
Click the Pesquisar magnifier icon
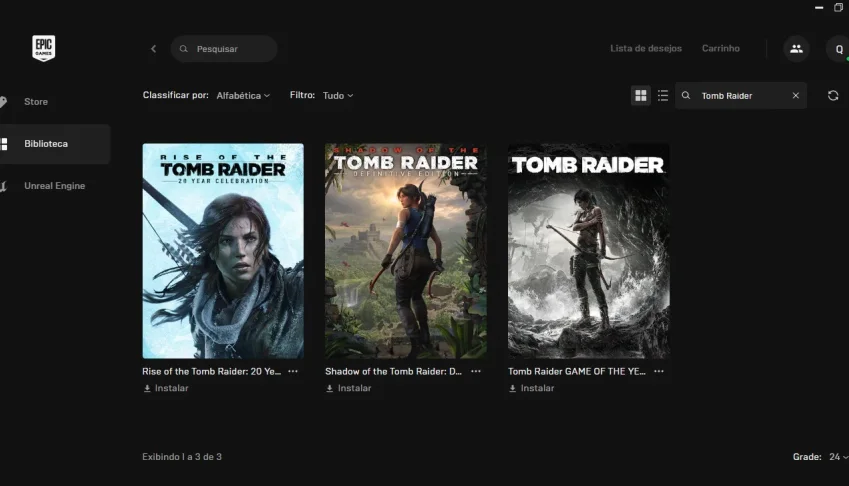point(184,49)
